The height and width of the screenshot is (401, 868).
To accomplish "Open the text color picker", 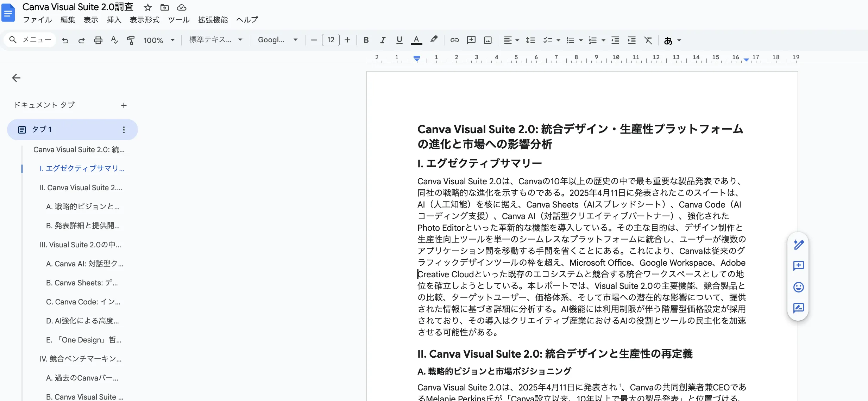I will (416, 40).
